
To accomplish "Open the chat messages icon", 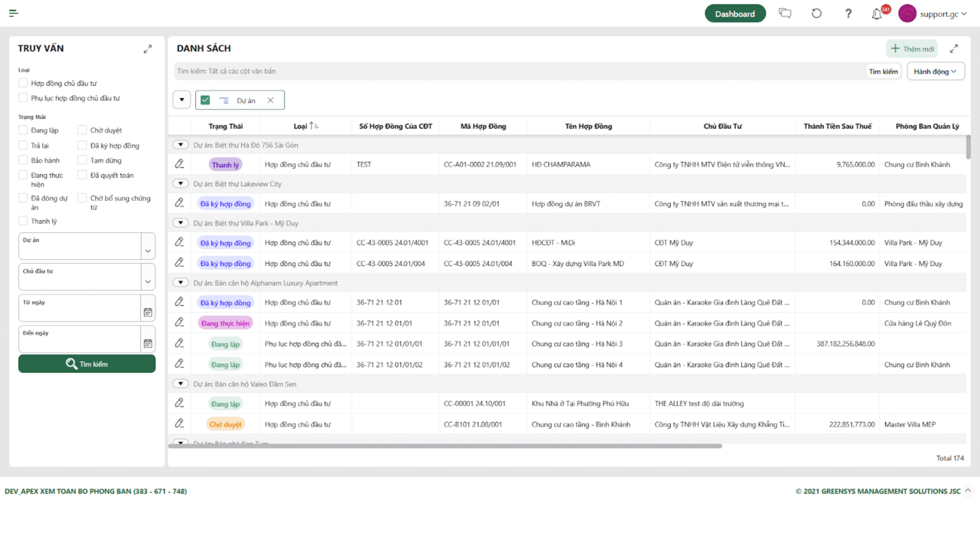I will (785, 13).
